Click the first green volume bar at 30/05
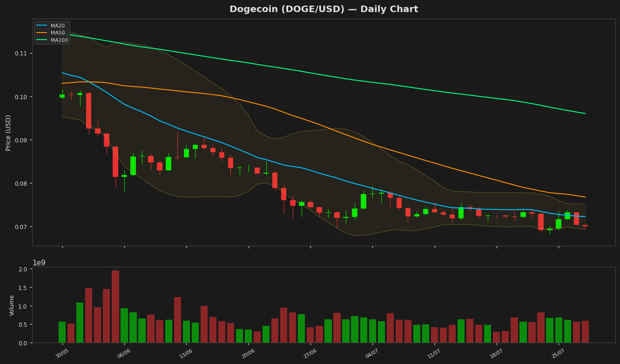Screen dimensions: 620x364 coord(62,332)
